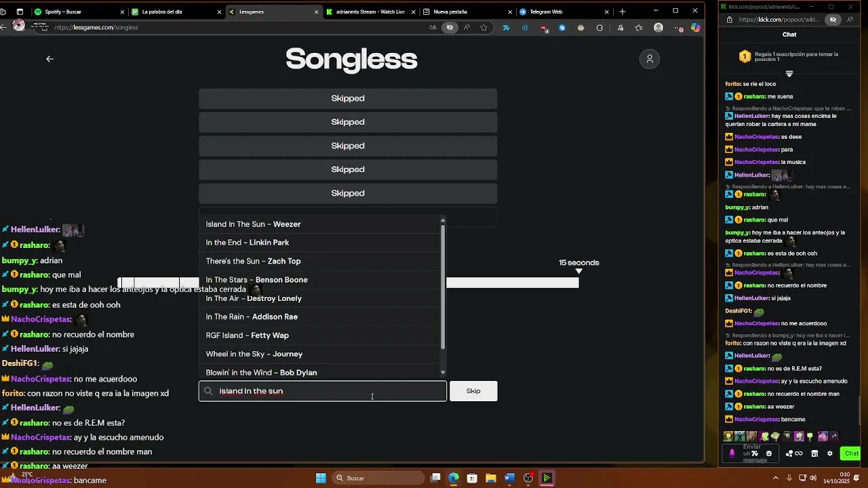Switch to the Telegram Web tab
This screenshot has height=488, width=868.
[x=566, y=12]
